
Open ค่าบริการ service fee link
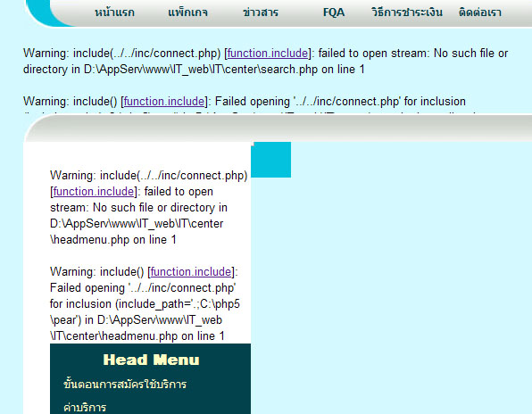click(85, 407)
